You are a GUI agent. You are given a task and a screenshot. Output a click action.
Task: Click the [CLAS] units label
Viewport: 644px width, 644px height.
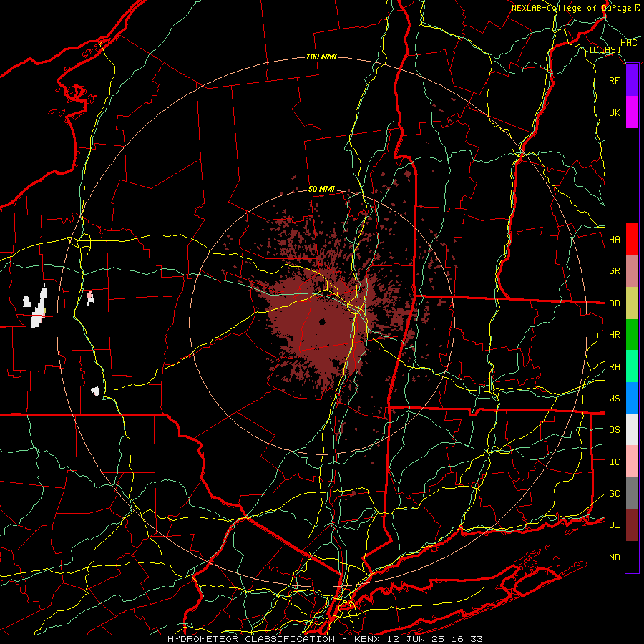[x=605, y=50]
